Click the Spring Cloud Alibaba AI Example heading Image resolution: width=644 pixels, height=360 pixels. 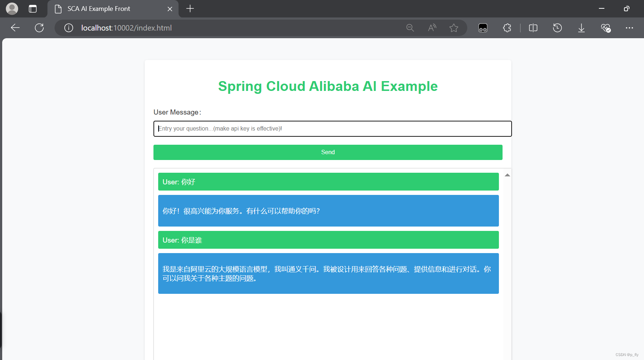click(328, 87)
